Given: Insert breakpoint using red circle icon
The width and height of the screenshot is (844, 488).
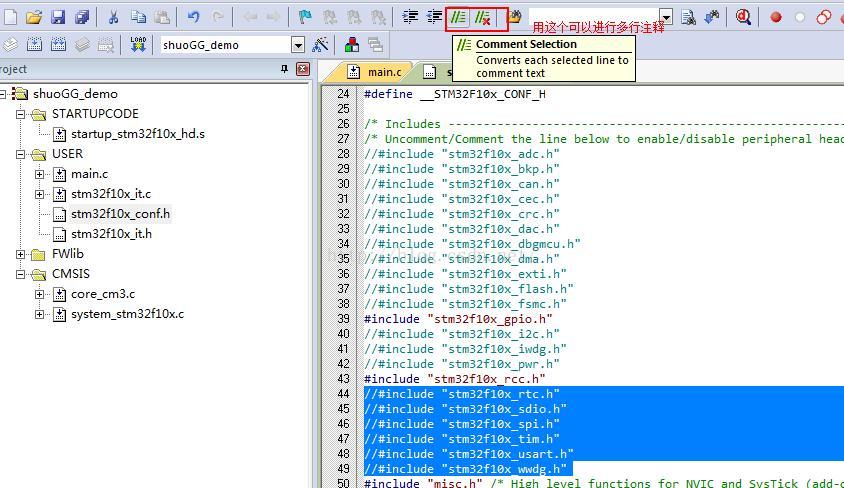Looking at the screenshot, I should 776,17.
